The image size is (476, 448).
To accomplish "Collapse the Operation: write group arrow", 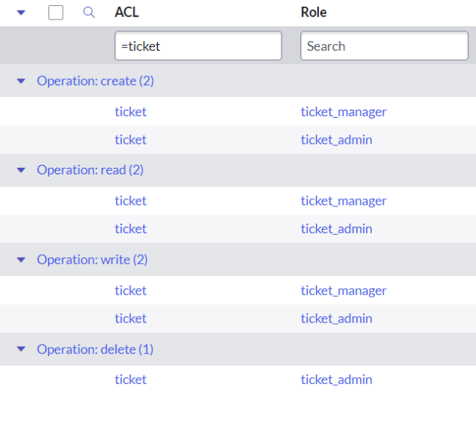I will point(21,260).
